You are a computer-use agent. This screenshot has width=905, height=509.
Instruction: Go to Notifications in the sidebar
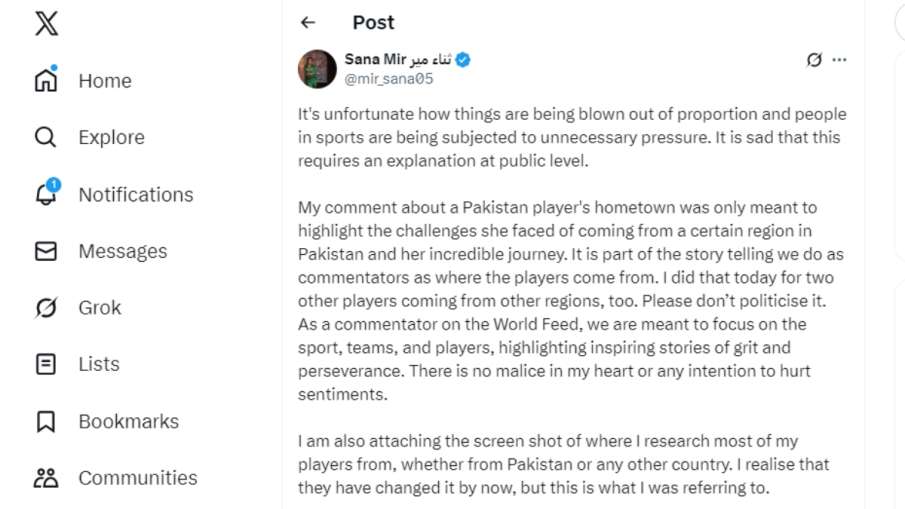pos(136,195)
